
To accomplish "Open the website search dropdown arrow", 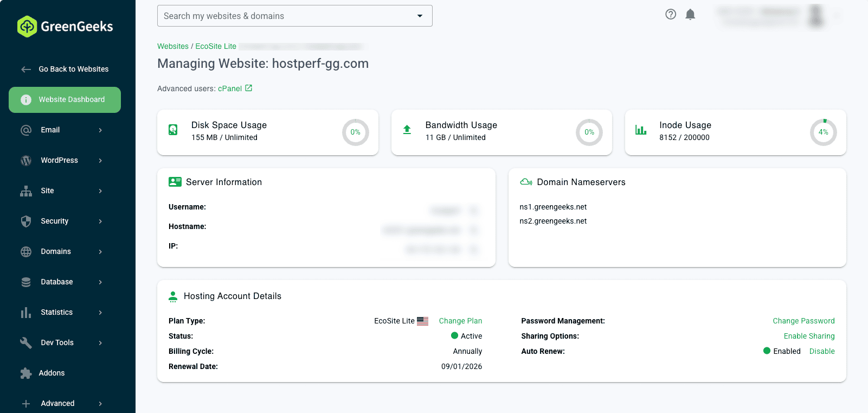I will tap(420, 16).
